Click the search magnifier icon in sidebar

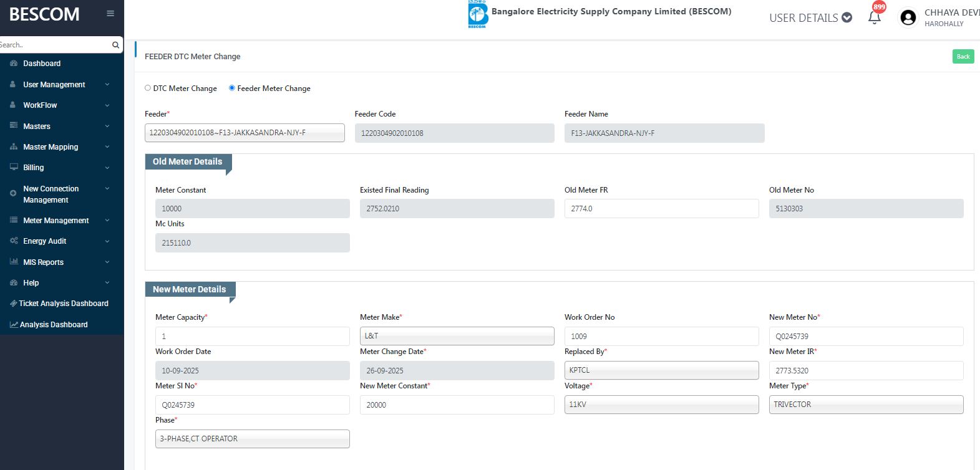point(115,45)
